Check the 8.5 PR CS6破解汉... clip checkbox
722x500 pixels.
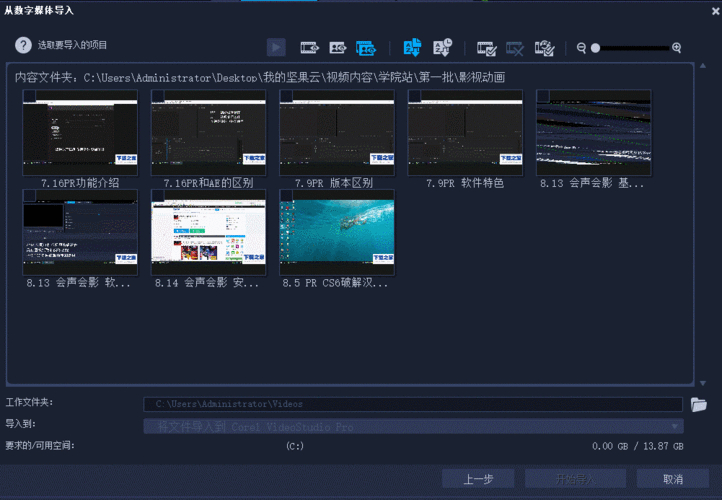[286, 196]
